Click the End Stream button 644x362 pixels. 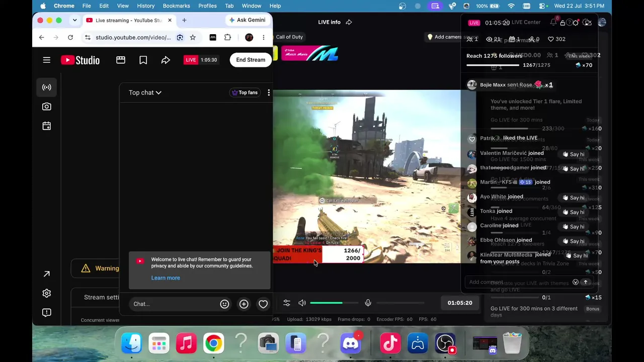tap(251, 60)
